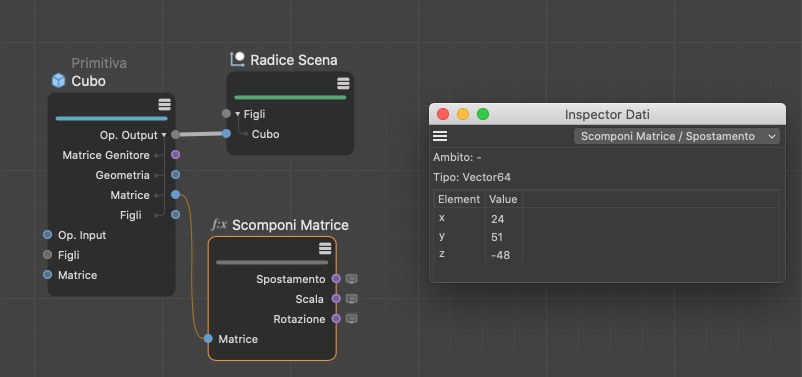This screenshot has width=802, height=377.
Task: Open the Scomponi Matrice node menu icon
Action: click(325, 249)
